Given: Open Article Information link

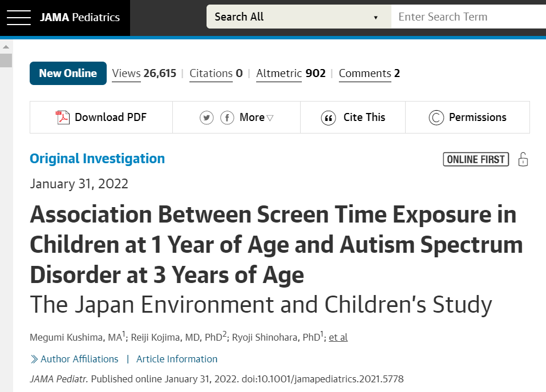Looking at the screenshot, I should coord(177,359).
